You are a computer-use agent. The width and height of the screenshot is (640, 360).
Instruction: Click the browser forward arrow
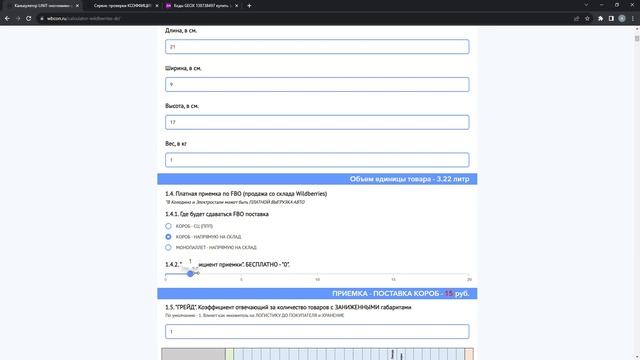tap(18, 18)
